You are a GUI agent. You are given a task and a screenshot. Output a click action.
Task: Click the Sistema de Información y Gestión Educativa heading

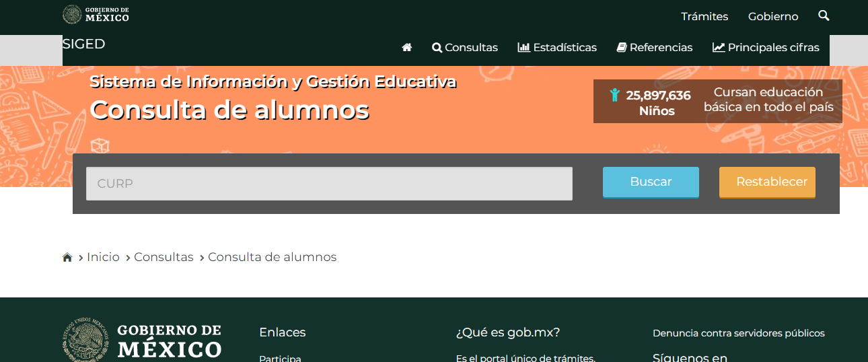coord(273,82)
